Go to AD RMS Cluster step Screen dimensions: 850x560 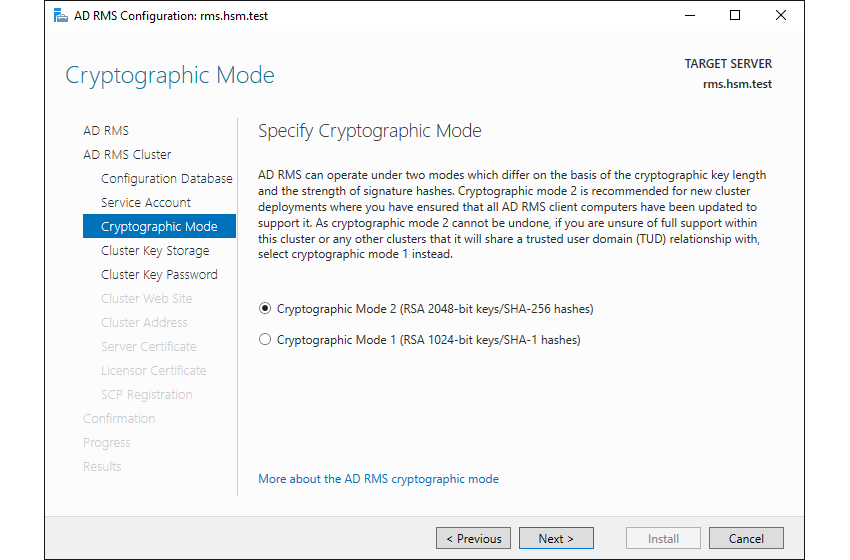point(127,155)
